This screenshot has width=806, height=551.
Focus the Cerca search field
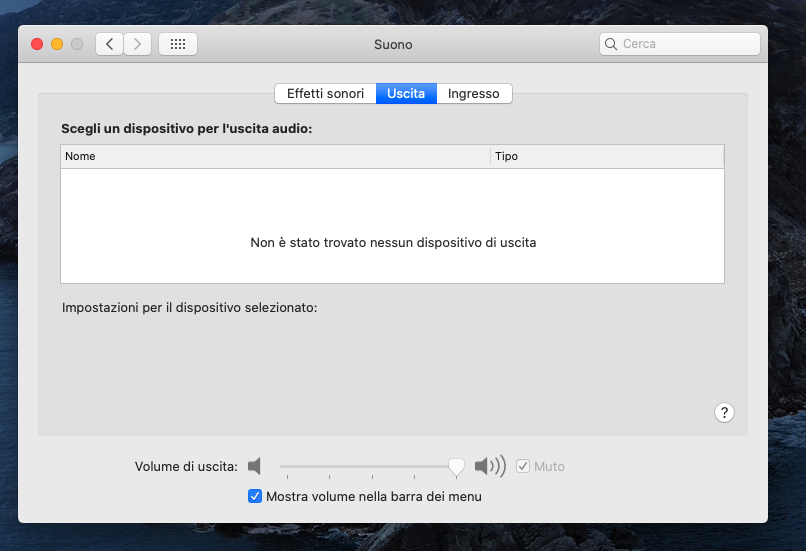point(680,44)
